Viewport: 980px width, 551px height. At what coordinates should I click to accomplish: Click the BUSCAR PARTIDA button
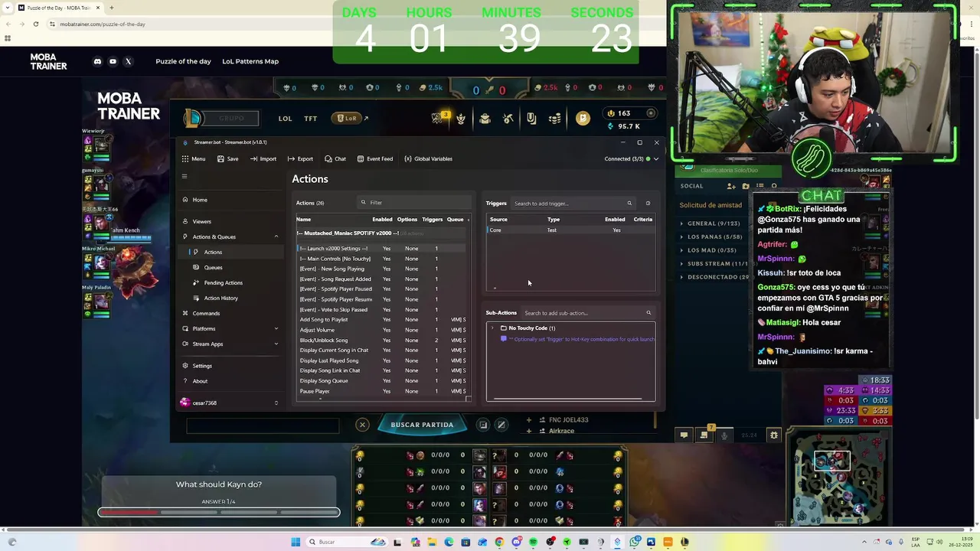pos(422,425)
